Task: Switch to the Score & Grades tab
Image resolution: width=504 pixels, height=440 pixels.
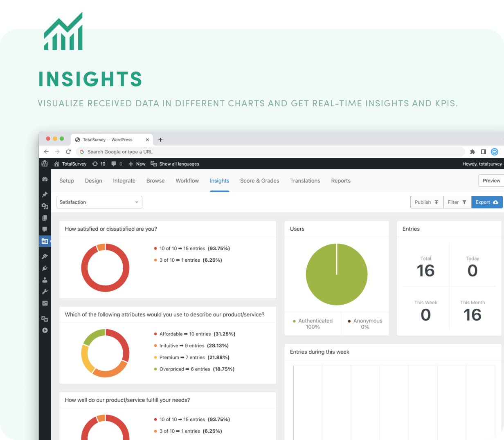Action: [260, 181]
